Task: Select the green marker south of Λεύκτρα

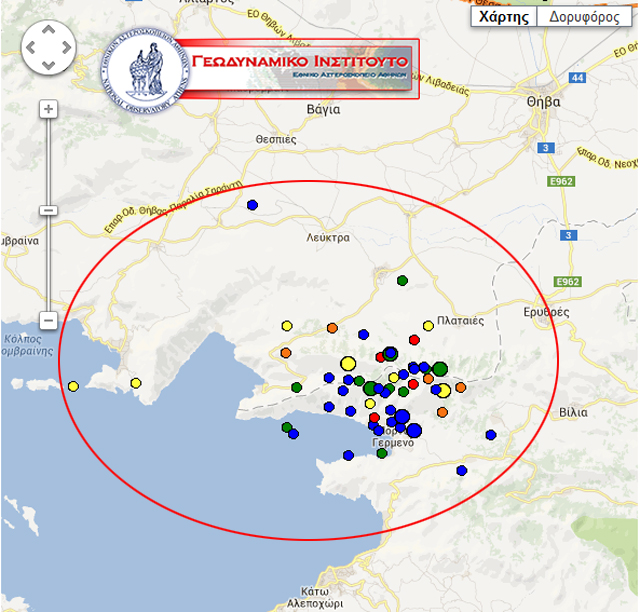Action: (x=402, y=281)
